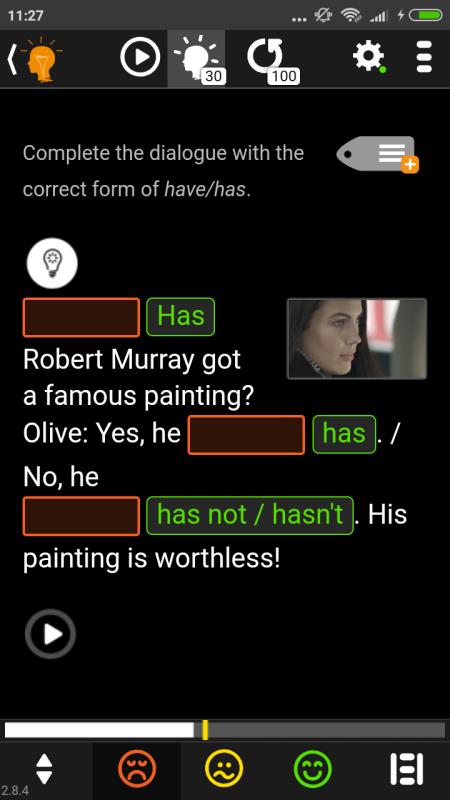Tap the tag icon with plus badge
This screenshot has width=450, height=800.
point(378,154)
